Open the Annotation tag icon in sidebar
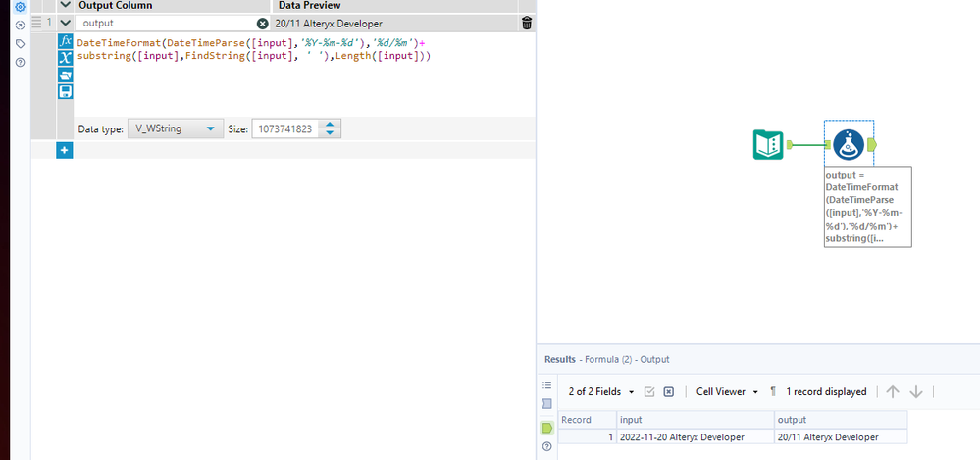 (x=20, y=44)
